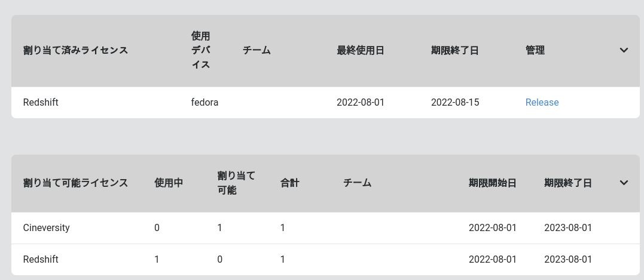Image resolution: width=644 pixels, height=280 pixels.
Task: Click Redshift name in assigned licenses row
Action: point(41,103)
